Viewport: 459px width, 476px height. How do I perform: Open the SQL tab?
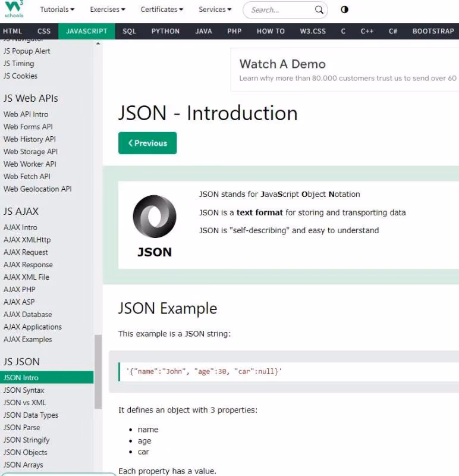pos(129,32)
